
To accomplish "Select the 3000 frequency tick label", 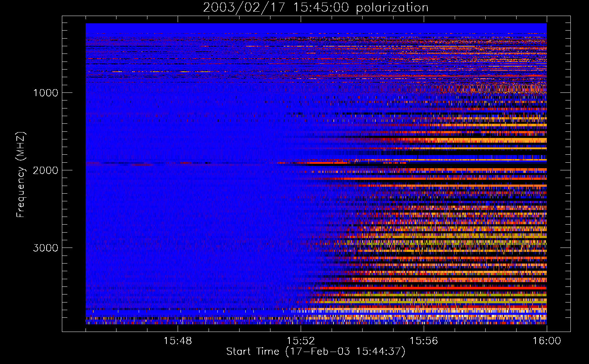I will click(x=46, y=248).
